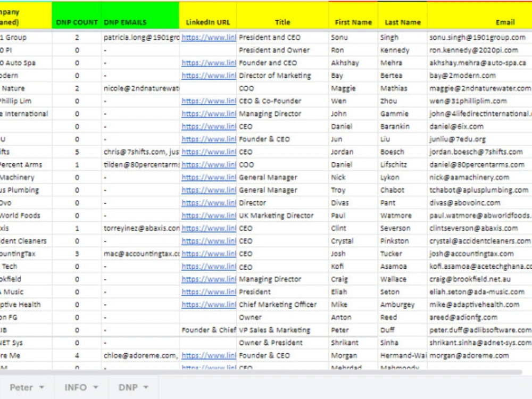532x399 pixels.
Task: Select cell kofi.asamoa@acetechghana email
Action: (479, 267)
